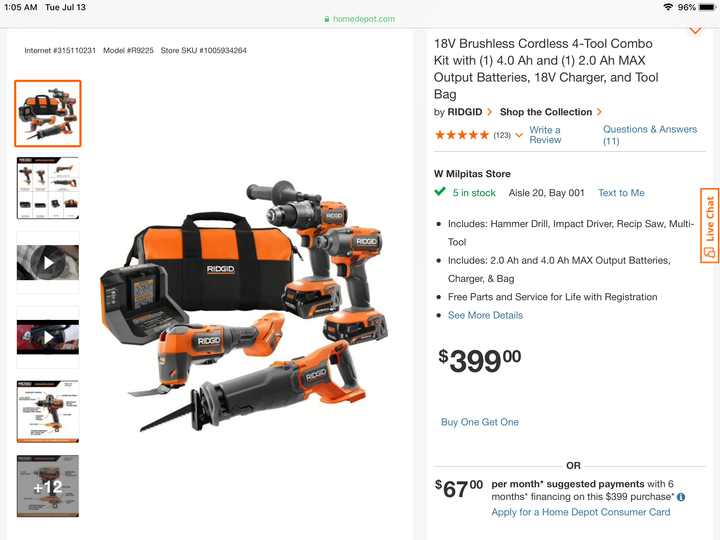Open See More Details link
Image resolution: width=720 pixels, height=540 pixels.
485,315
